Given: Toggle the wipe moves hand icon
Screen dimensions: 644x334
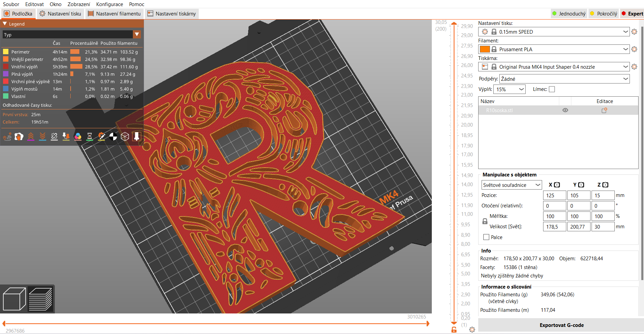Looking at the screenshot, I should [19, 136].
